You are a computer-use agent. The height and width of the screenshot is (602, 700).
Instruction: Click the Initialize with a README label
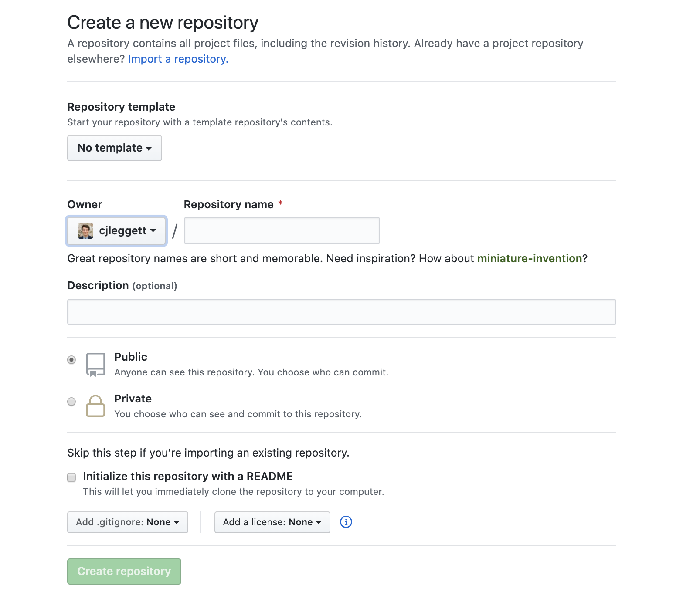pos(188,477)
